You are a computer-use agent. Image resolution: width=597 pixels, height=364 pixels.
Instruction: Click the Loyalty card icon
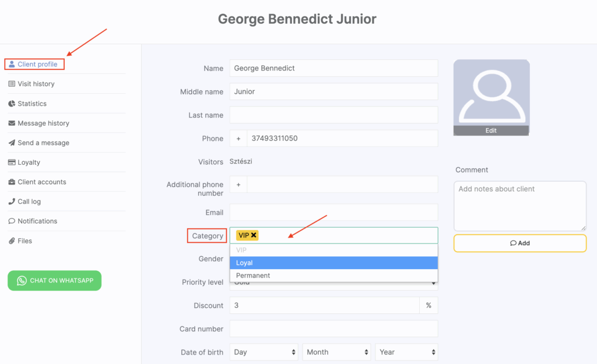click(x=12, y=162)
